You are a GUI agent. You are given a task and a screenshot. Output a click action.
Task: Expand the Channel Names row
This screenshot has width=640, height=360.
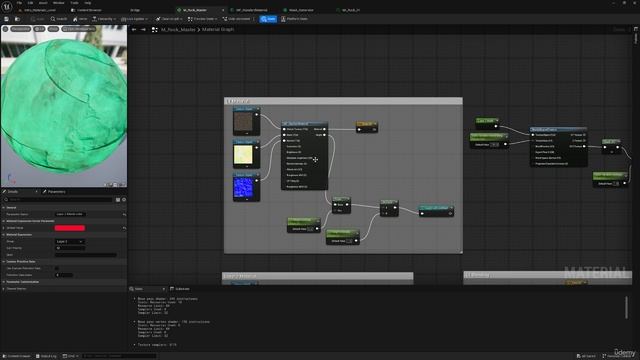tap(4, 289)
